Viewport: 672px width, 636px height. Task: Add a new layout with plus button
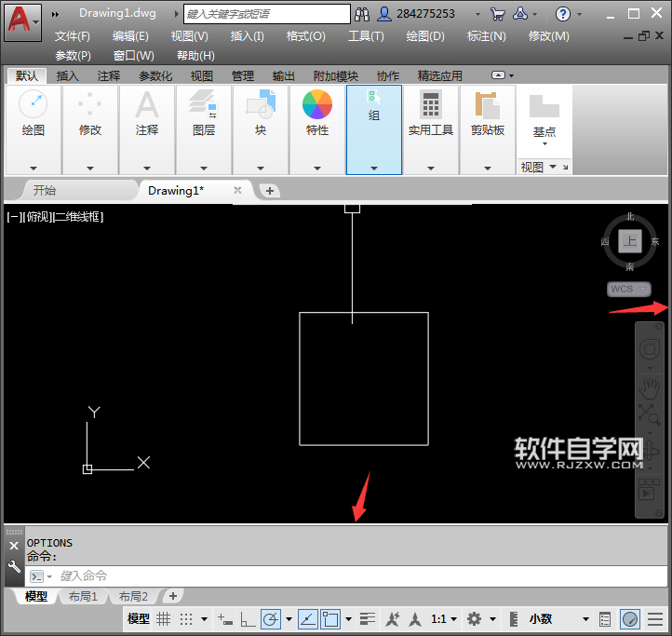pyautogui.click(x=172, y=596)
